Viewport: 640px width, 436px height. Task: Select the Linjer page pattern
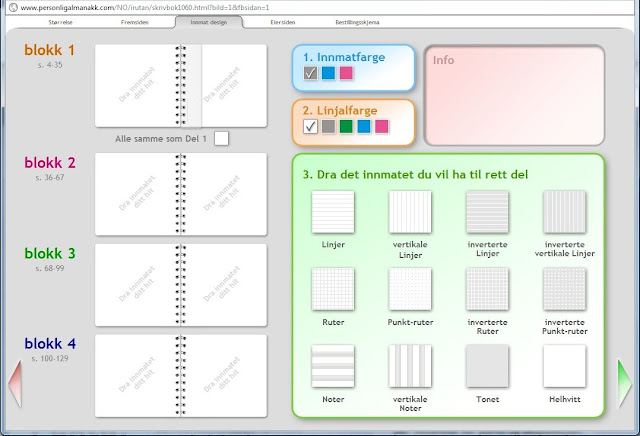[333, 212]
